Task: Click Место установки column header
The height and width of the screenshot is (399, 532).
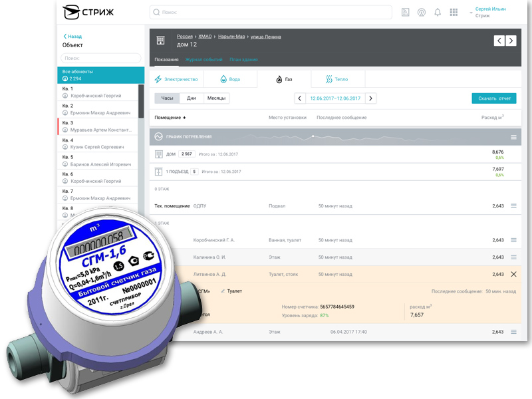Action: click(287, 118)
